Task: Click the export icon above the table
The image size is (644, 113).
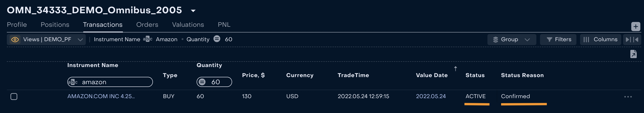Action: pos(633,54)
